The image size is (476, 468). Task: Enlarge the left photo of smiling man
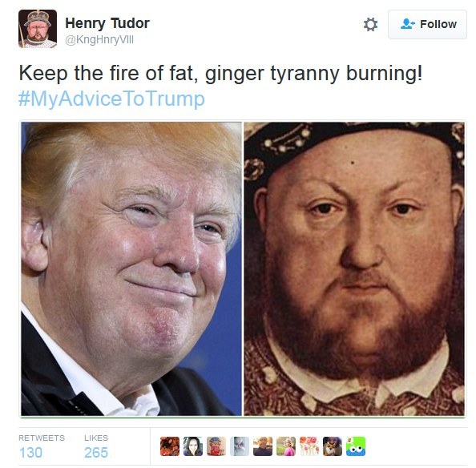point(131,268)
